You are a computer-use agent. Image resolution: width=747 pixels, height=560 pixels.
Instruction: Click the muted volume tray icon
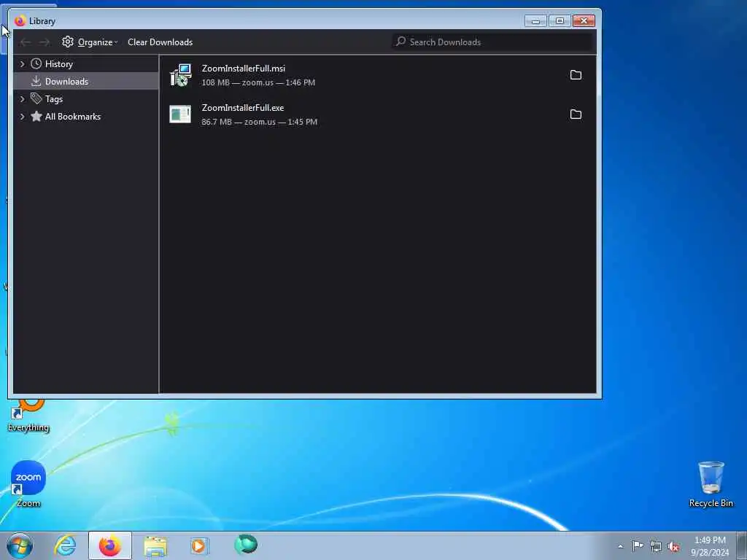coord(673,546)
